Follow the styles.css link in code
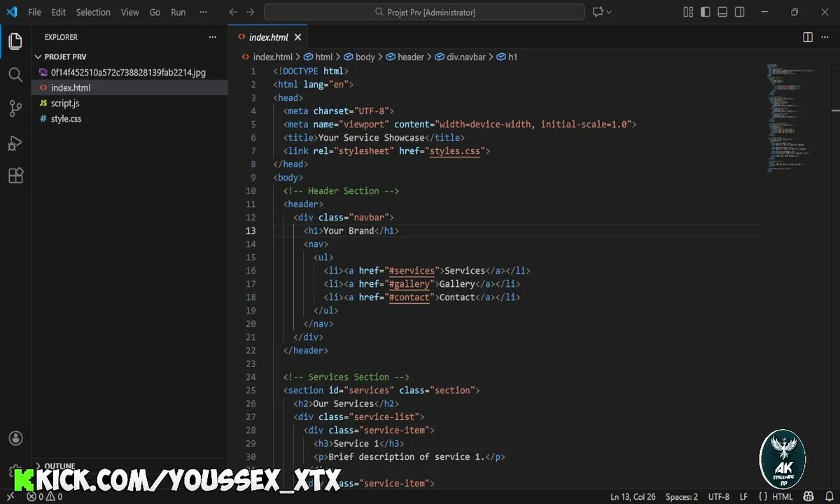Screen dimensions: 840x504 pos(455,150)
